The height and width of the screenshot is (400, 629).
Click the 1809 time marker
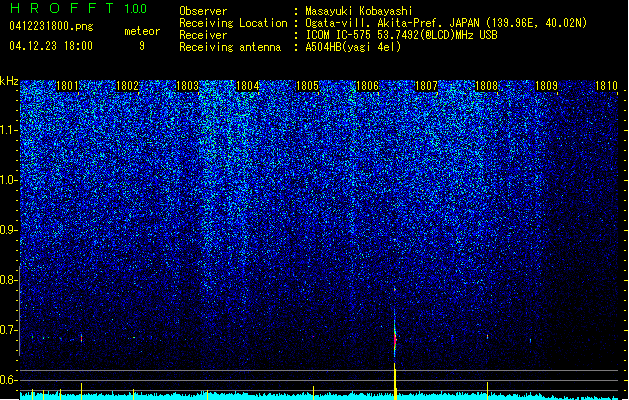click(x=546, y=86)
